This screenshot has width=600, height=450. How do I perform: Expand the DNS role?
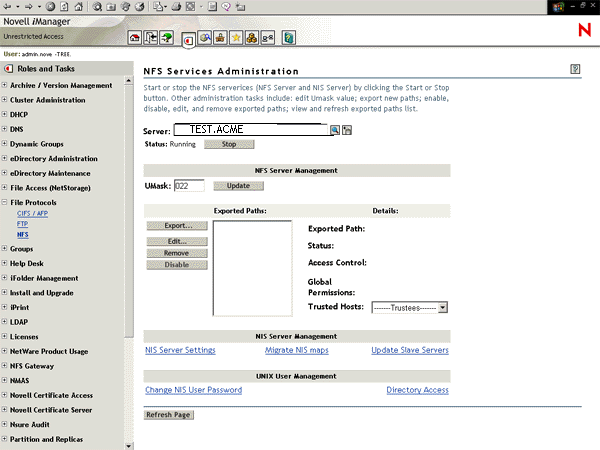tap(4, 129)
